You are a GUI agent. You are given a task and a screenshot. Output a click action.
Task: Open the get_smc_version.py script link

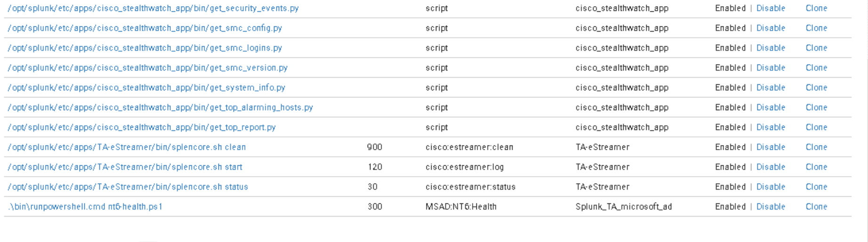point(148,68)
